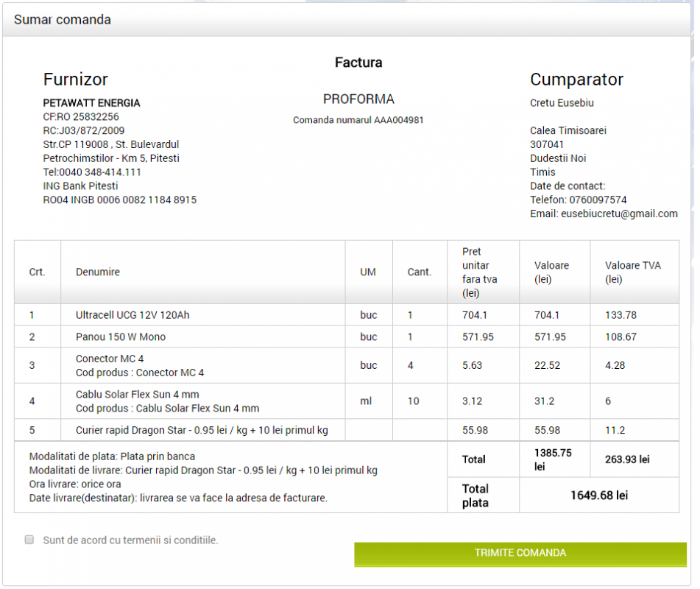Viewport: 700px width, 589px height.
Task: Click the Cablu Solar Flex Sun 4 mm item
Action: point(137,394)
